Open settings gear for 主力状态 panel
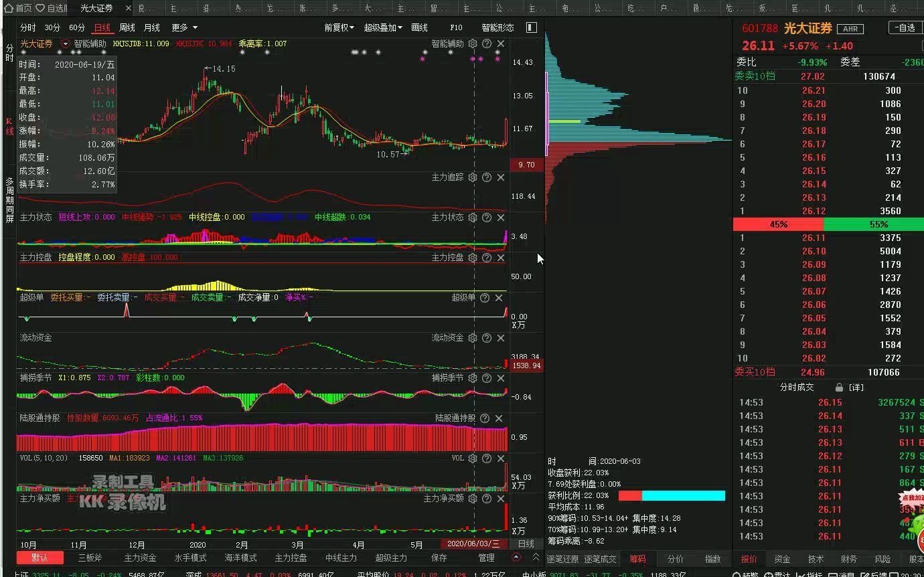 point(473,218)
